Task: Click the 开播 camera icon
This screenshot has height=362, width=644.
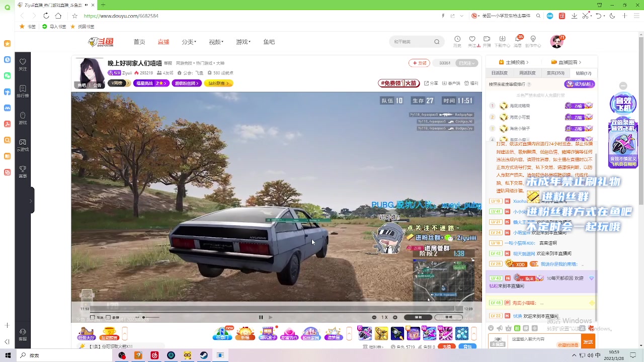Action: (x=487, y=40)
